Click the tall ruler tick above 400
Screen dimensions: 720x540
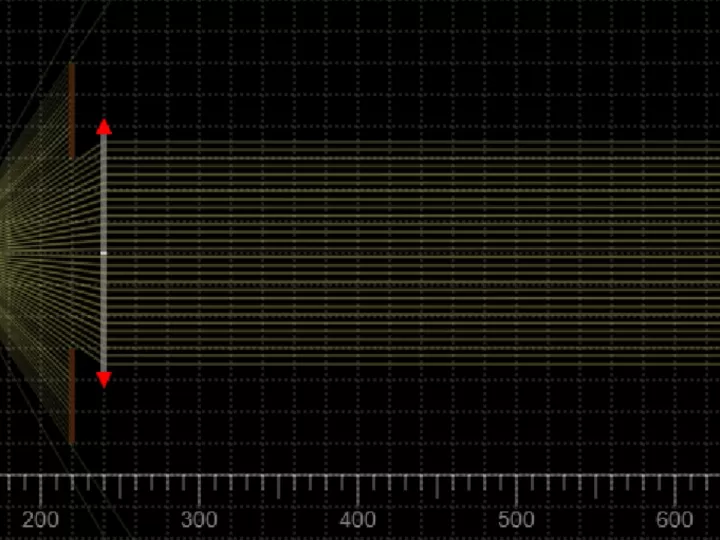pos(358,490)
